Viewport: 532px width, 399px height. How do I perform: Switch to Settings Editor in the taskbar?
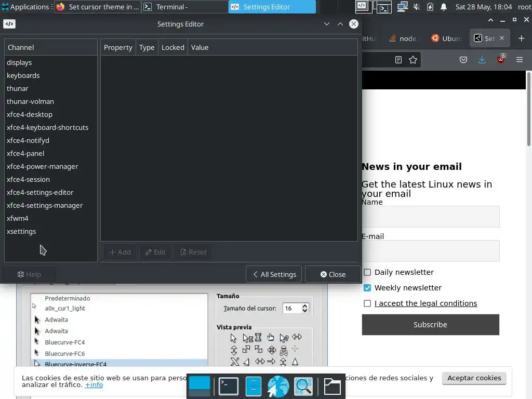click(x=272, y=7)
